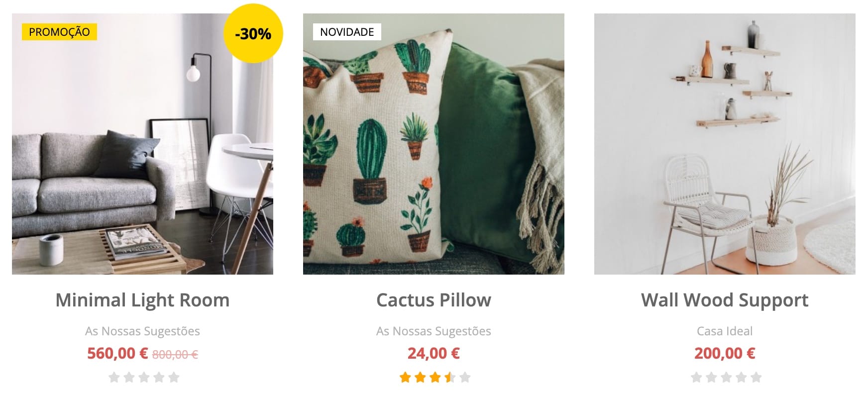
Task: Click the -30% discount badge
Action: [x=253, y=33]
